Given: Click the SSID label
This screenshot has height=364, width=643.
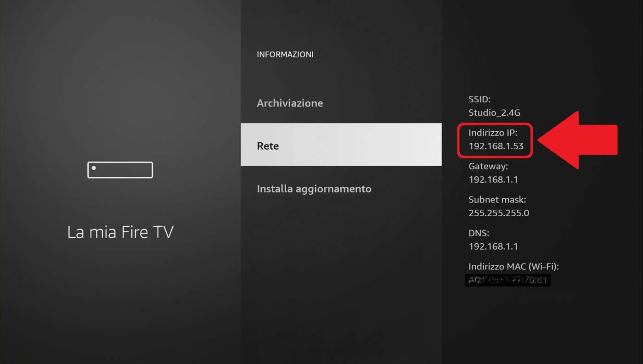Looking at the screenshot, I should pos(479,99).
